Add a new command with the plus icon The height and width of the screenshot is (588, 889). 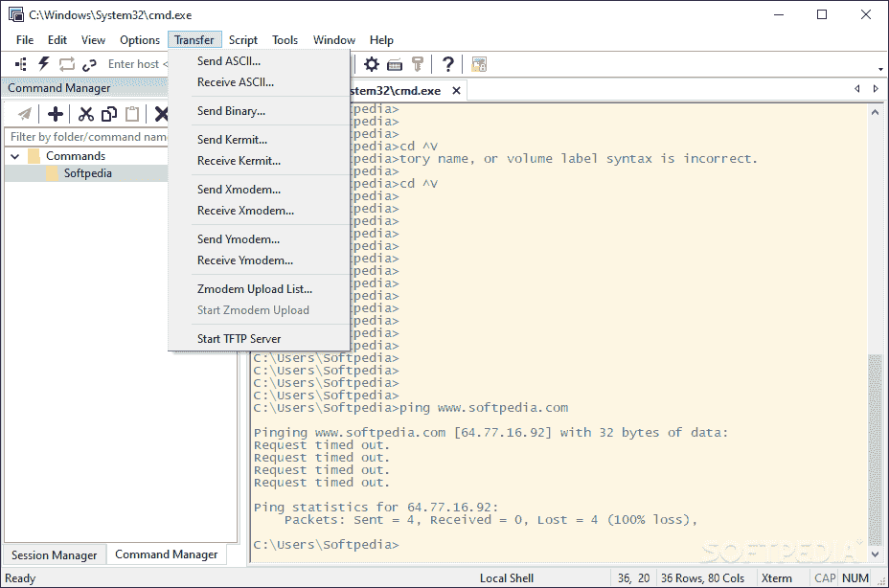55,113
